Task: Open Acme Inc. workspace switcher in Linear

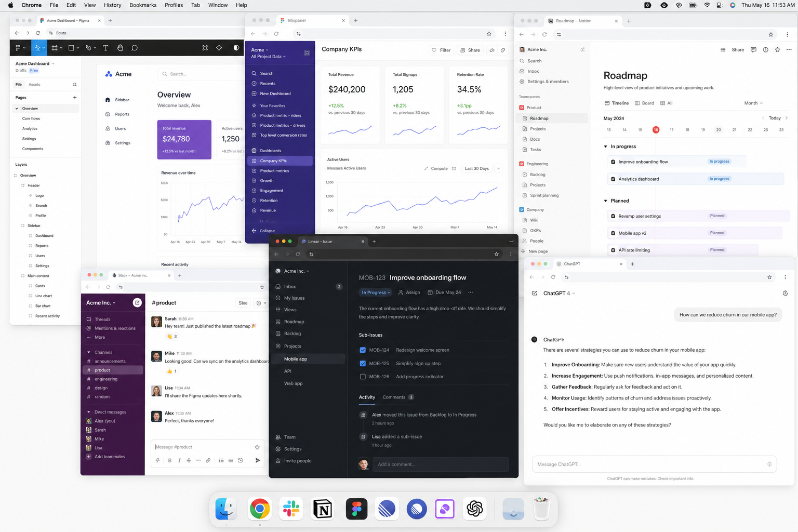Action: click(296, 271)
